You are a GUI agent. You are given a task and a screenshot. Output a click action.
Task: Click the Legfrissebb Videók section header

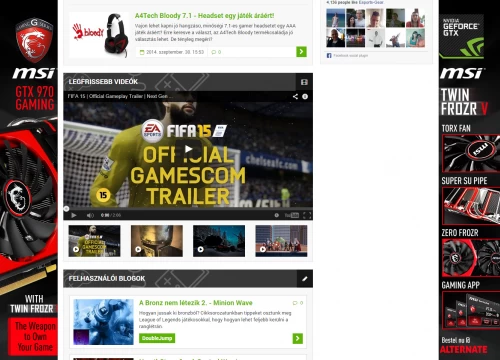pyautogui.click(x=188, y=82)
